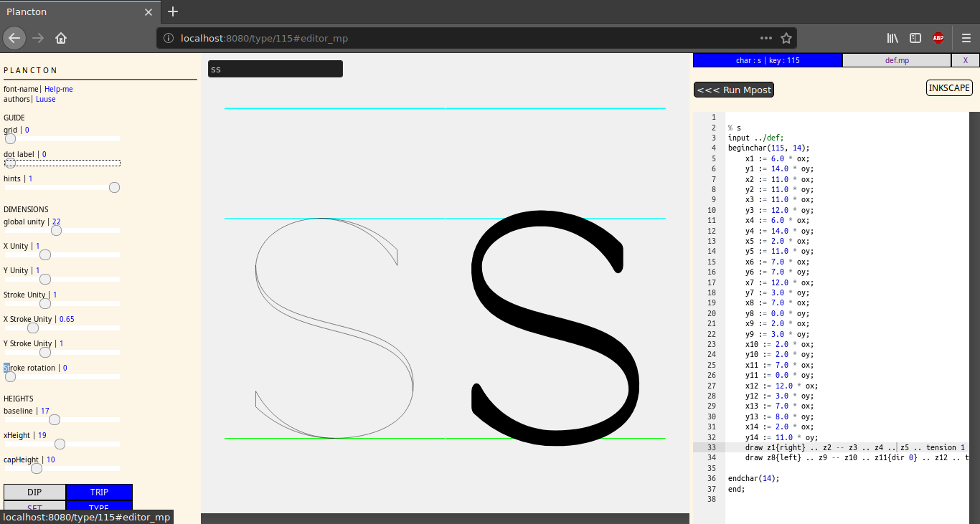Viewport: 980px width, 524px height.
Task: Select the 'char : s | key : 115' tab
Action: (x=768, y=60)
